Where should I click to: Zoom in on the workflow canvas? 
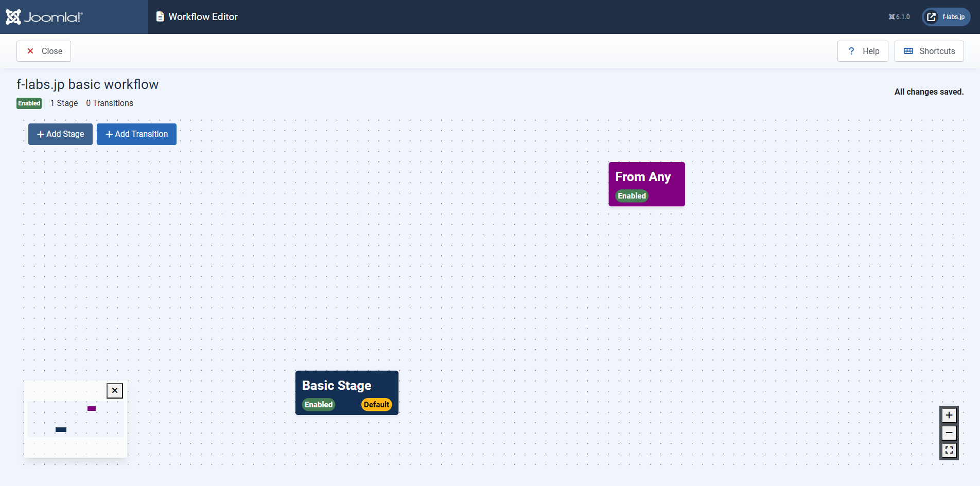[x=949, y=416]
